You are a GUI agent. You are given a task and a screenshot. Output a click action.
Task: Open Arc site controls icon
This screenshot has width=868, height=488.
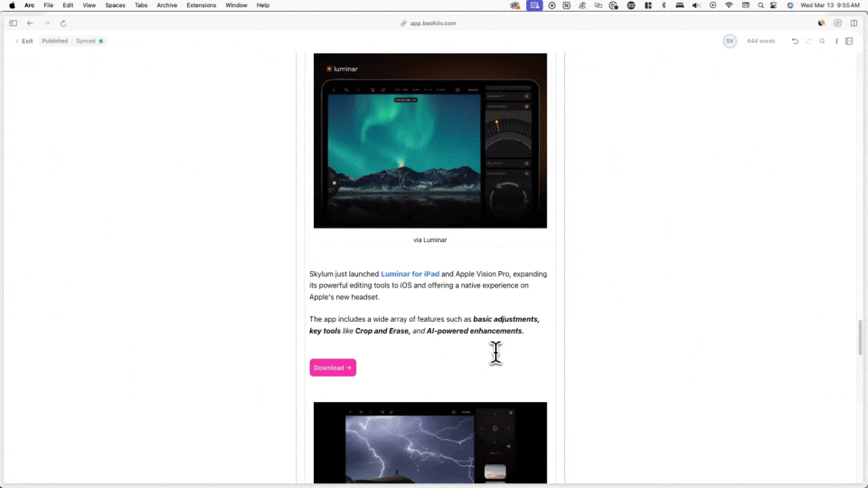[x=837, y=23]
